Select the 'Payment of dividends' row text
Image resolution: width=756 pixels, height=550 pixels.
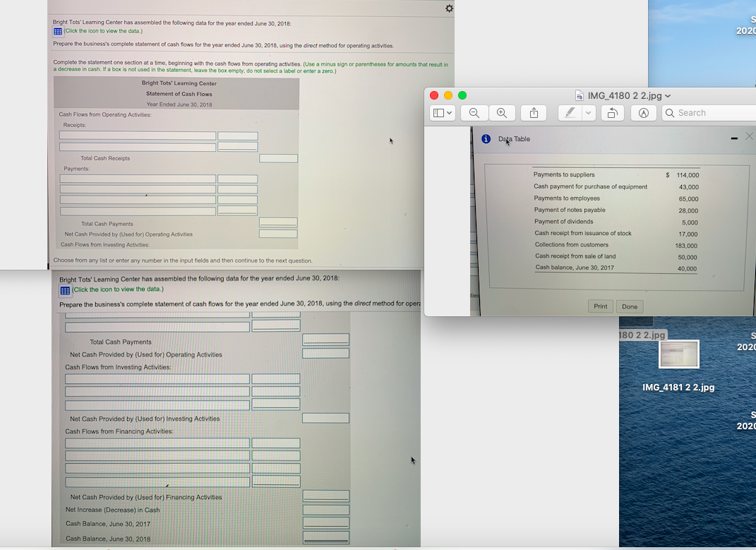tap(563, 222)
